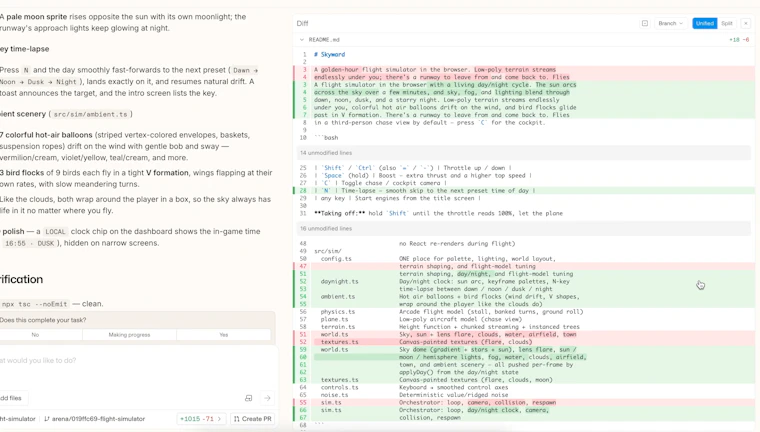Click 'ambient.ts' in the diff
Image resolution: width=760 pixels, height=432 pixels.
point(337,296)
